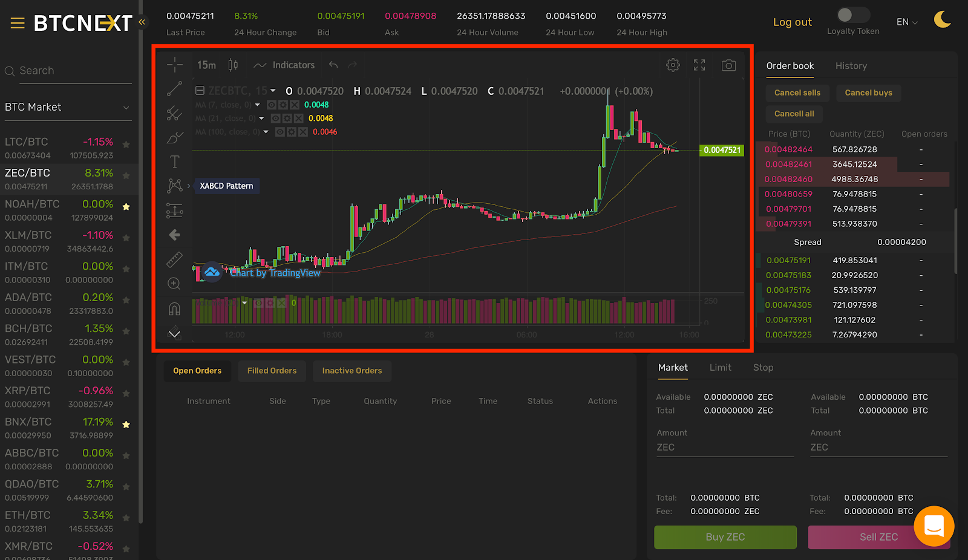The width and height of the screenshot is (968, 560).
Task: Expand MA (100, close, 0) dropdown arrow
Action: 266,132
